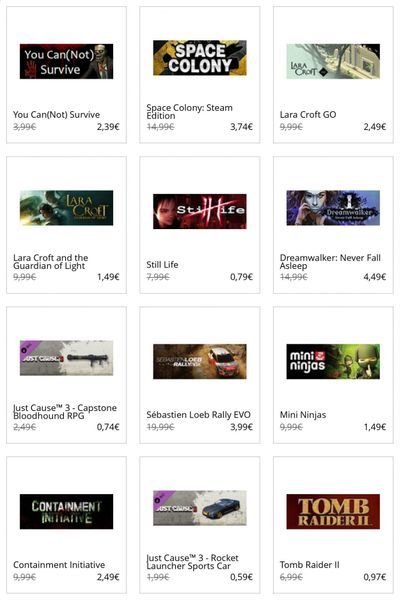Select Just Cause 3 Bloodhound RPG thumbnail

pos(66,358)
